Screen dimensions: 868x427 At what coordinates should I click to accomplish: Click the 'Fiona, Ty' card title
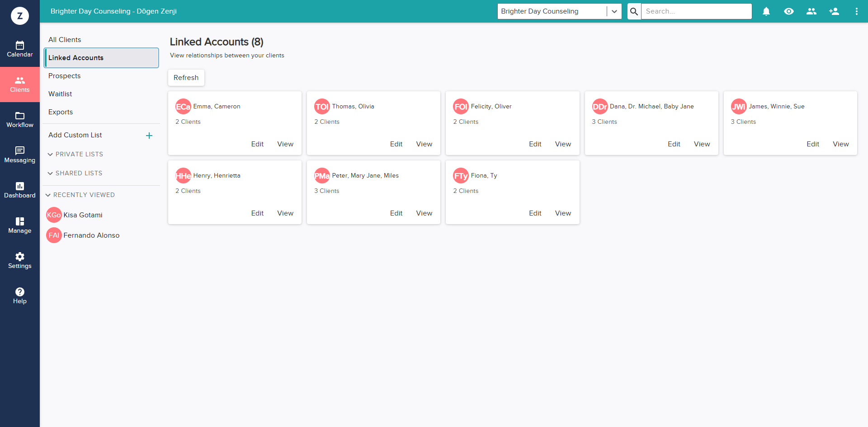coord(484,176)
